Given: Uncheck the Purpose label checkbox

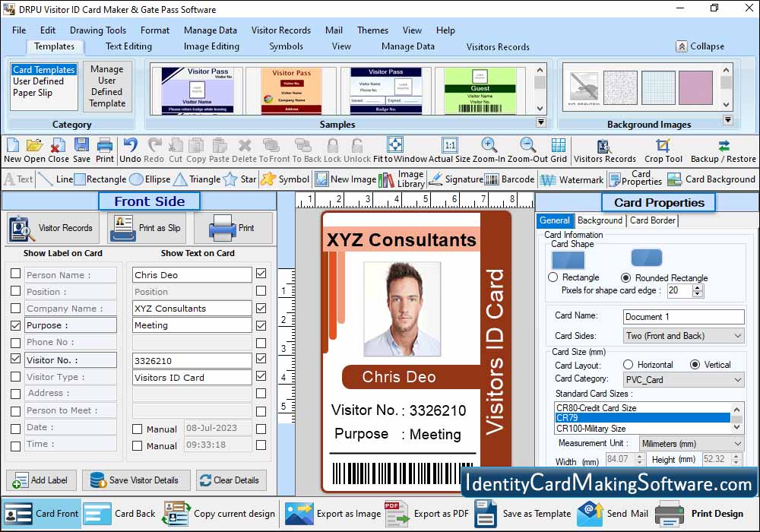Looking at the screenshot, I should coord(15,325).
